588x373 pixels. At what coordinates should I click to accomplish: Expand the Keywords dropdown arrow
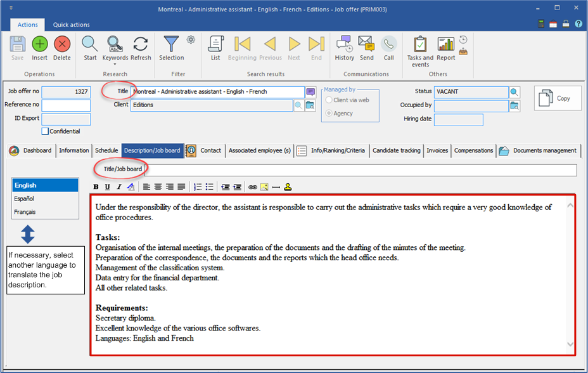(115, 64)
